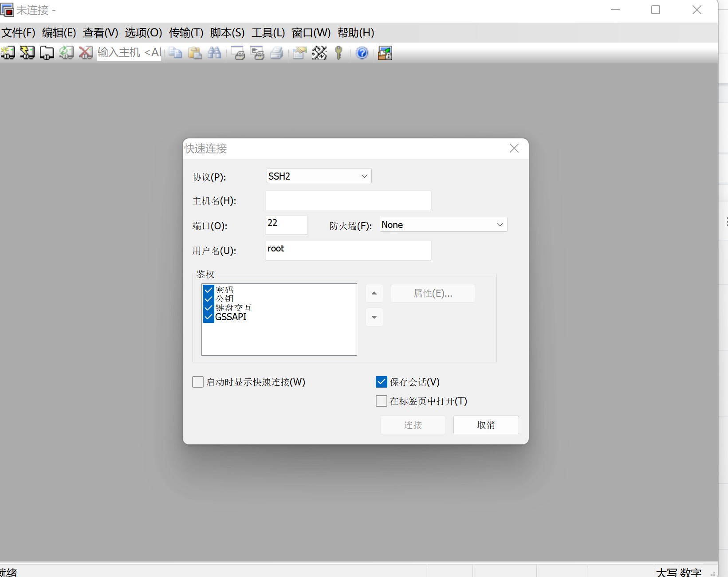Open the 协议 SSH2 dropdown

click(x=319, y=176)
